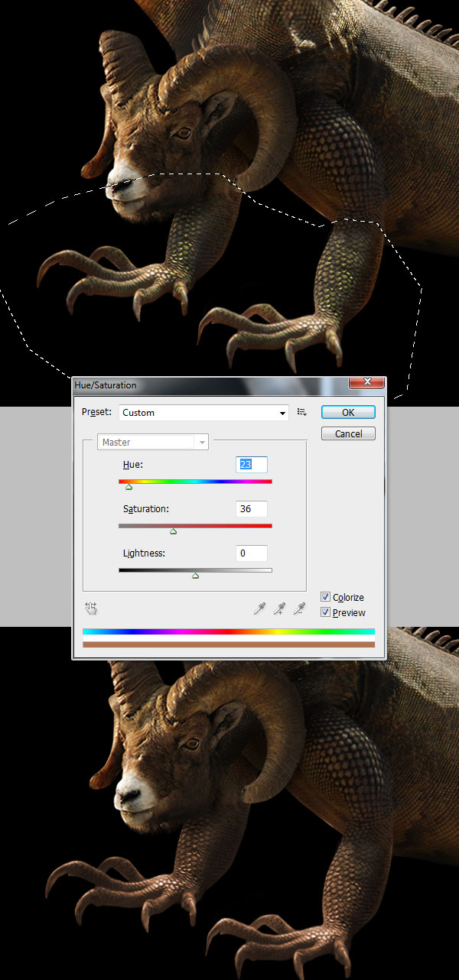The image size is (459, 980).
Task: Click the Hue value field
Action: (252, 464)
